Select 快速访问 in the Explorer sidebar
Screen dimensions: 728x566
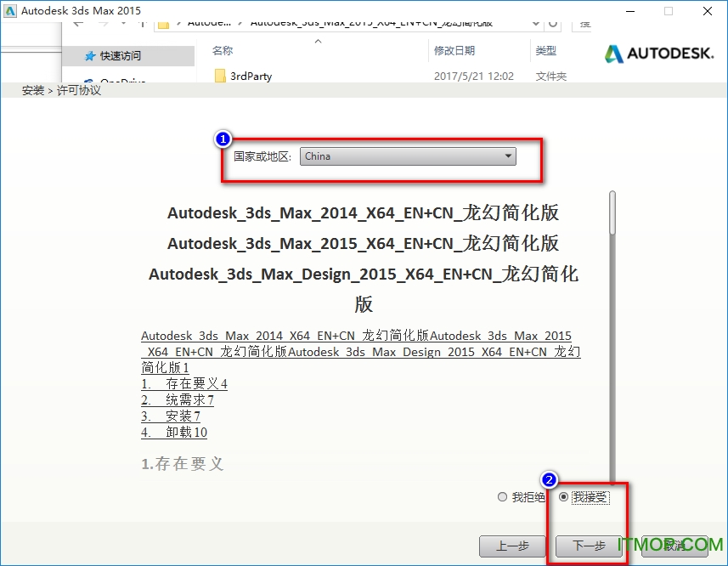(128, 56)
